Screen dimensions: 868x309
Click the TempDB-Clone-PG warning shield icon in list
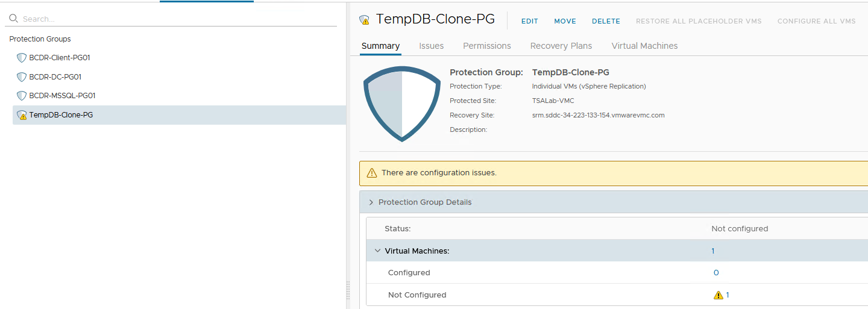tap(22, 115)
